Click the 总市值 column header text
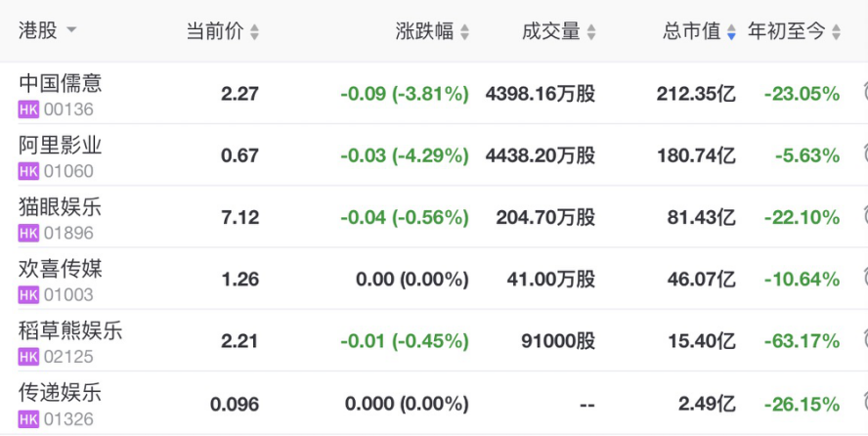This screenshot has width=868, height=436. click(692, 31)
